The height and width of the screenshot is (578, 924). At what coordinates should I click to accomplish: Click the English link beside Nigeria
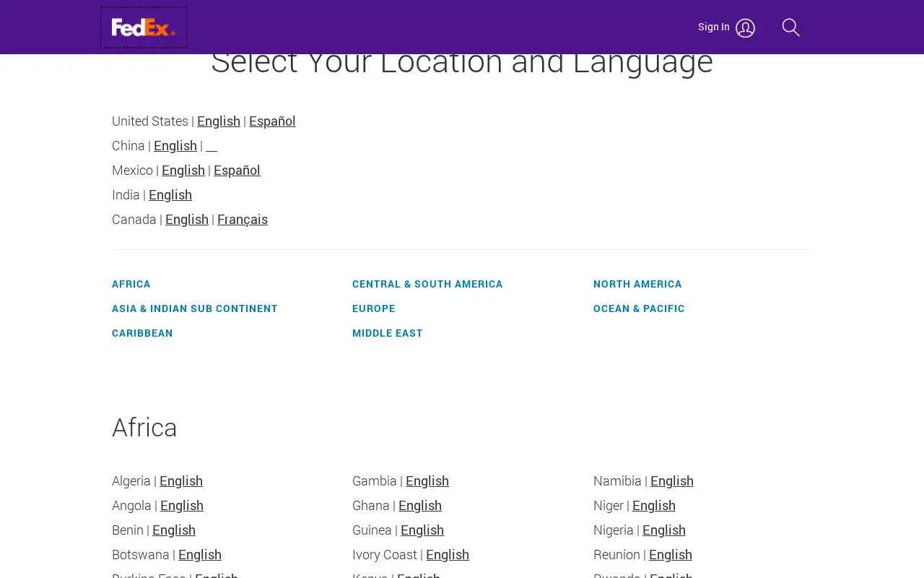pos(664,530)
